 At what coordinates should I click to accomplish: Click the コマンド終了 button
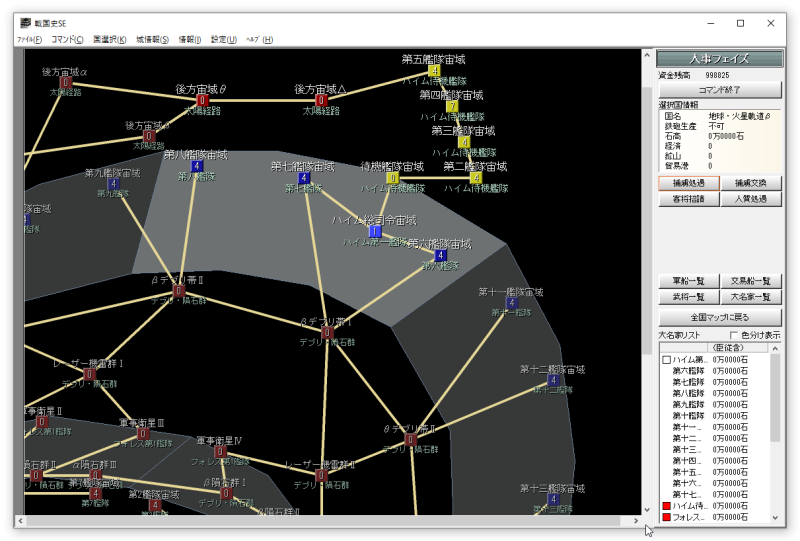[720, 90]
